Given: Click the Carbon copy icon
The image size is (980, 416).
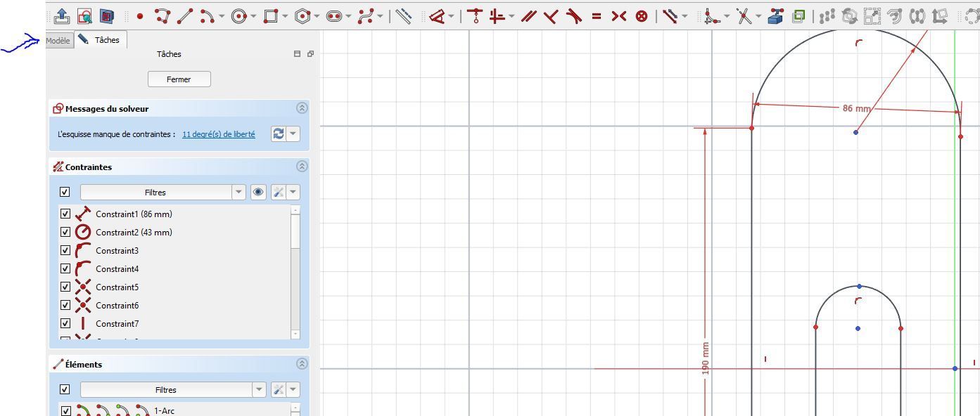Looking at the screenshot, I should click(x=798, y=15).
